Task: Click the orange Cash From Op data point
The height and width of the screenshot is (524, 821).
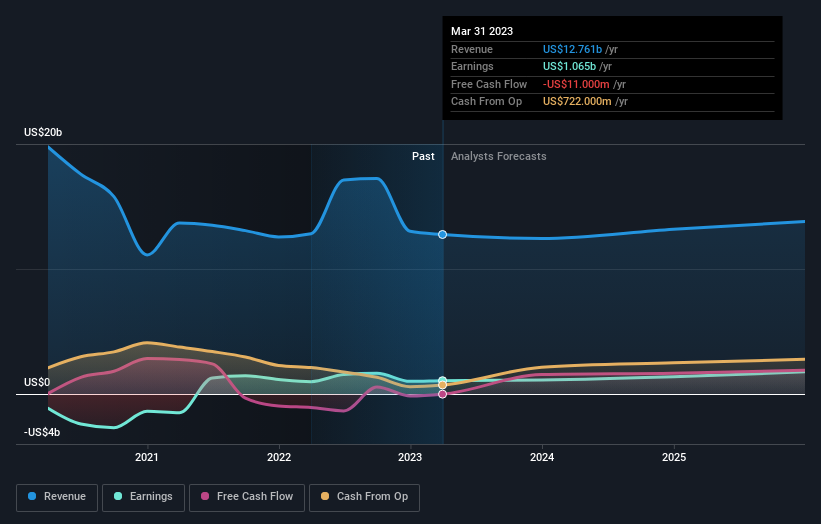Action: tap(442, 385)
